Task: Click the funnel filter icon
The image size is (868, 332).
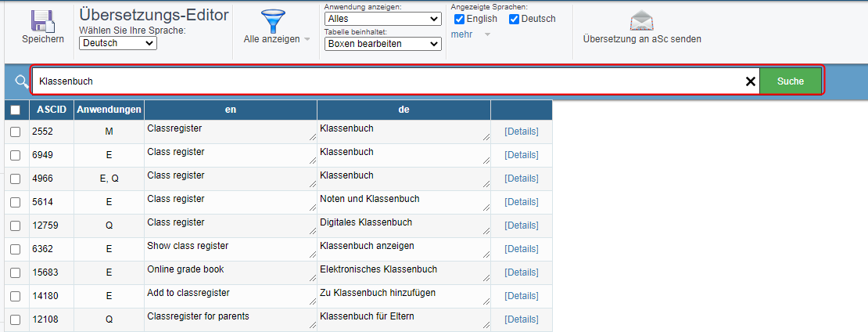Action: 272,21
